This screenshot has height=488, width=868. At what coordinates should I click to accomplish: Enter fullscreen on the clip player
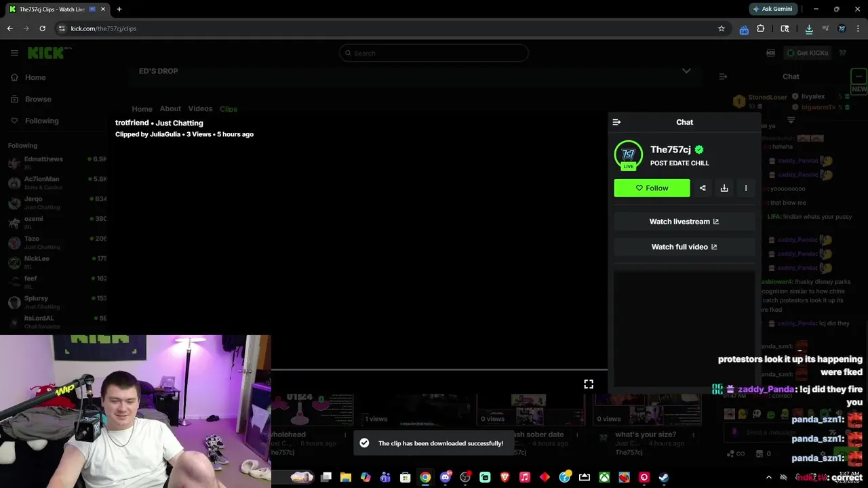589,384
